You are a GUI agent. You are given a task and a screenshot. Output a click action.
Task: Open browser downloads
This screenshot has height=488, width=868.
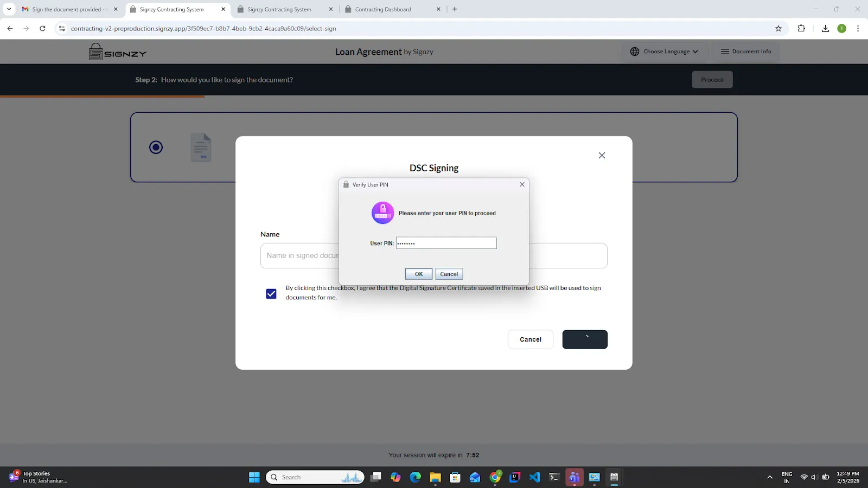(x=825, y=28)
